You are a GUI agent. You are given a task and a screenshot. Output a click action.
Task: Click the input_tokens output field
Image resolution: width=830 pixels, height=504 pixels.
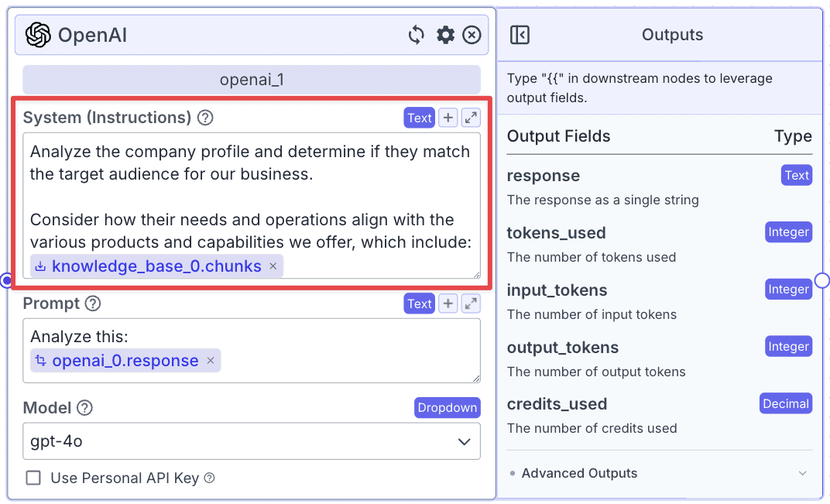click(x=557, y=290)
